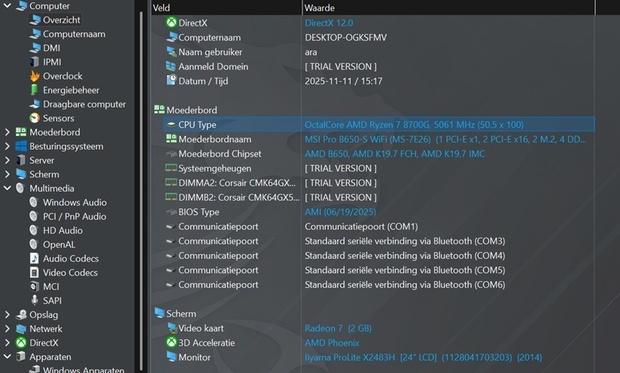Select Windows Apparaten in the tree
The height and width of the screenshot is (373, 620).
click(83, 370)
